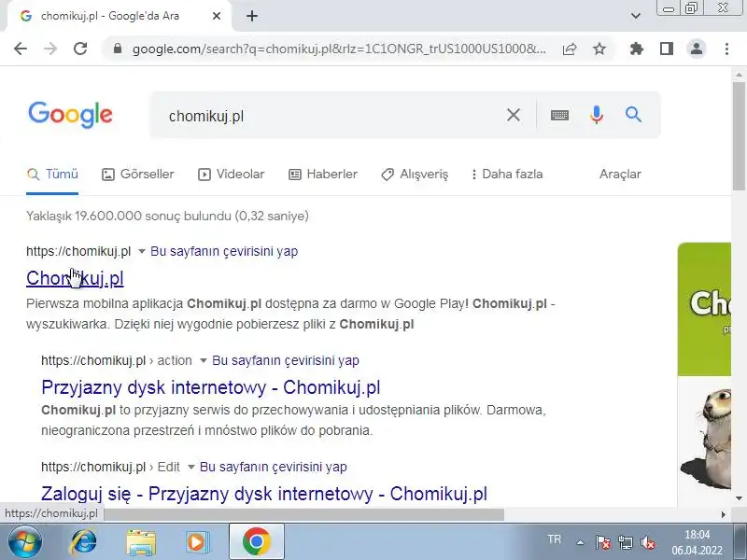
Task: Click the horizontal scroll right arrow
Action: [723, 515]
